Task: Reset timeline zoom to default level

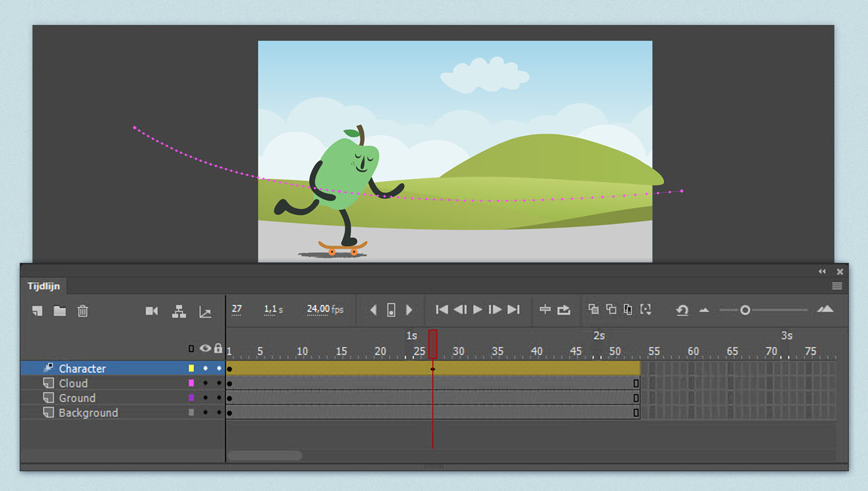Action: tap(682, 311)
